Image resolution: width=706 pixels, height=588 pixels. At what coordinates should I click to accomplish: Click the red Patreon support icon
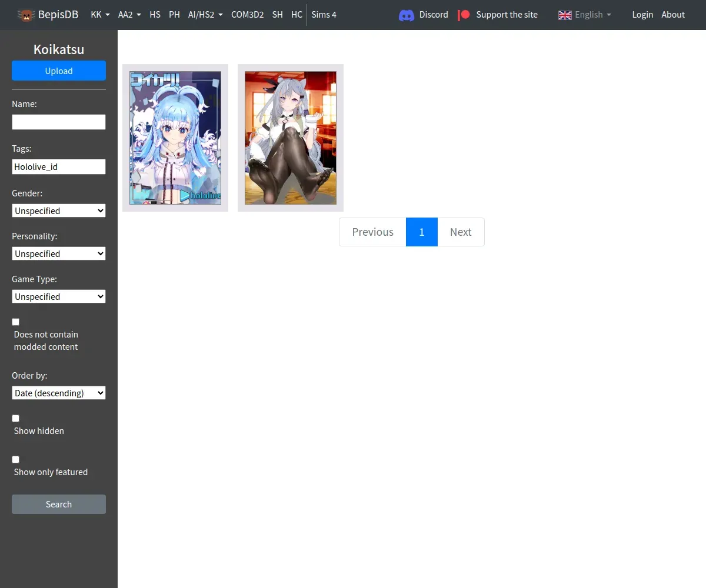[x=464, y=15]
